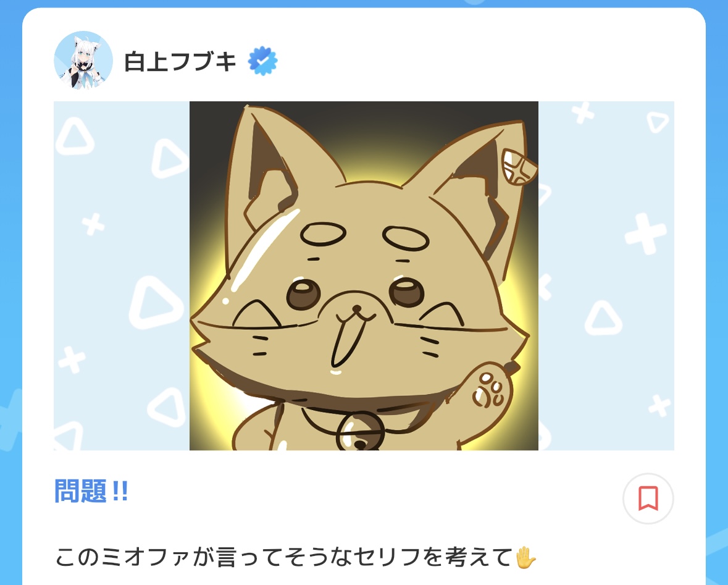Click the golden bell on the fox's collar
Viewport: 728px width, 585px height.
tap(358, 432)
